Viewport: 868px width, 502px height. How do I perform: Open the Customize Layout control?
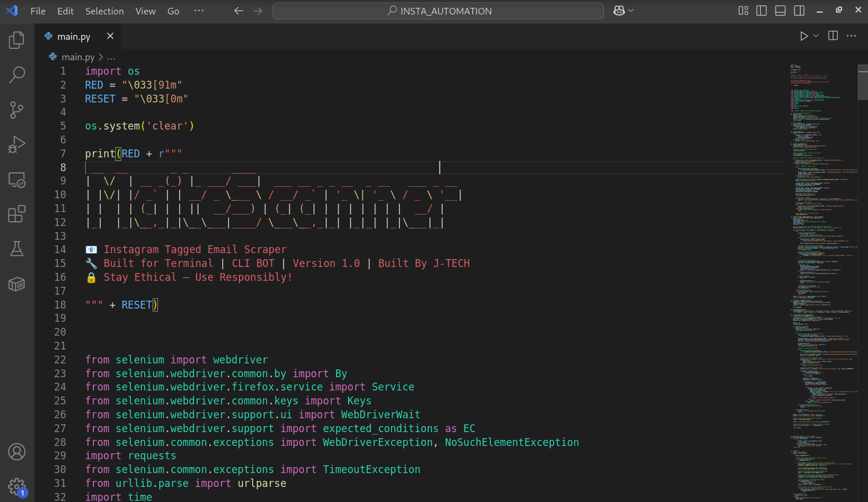[x=743, y=11]
